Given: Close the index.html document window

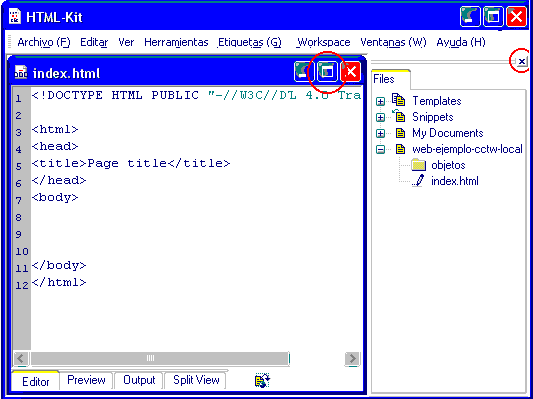Looking at the screenshot, I should pos(350,71).
